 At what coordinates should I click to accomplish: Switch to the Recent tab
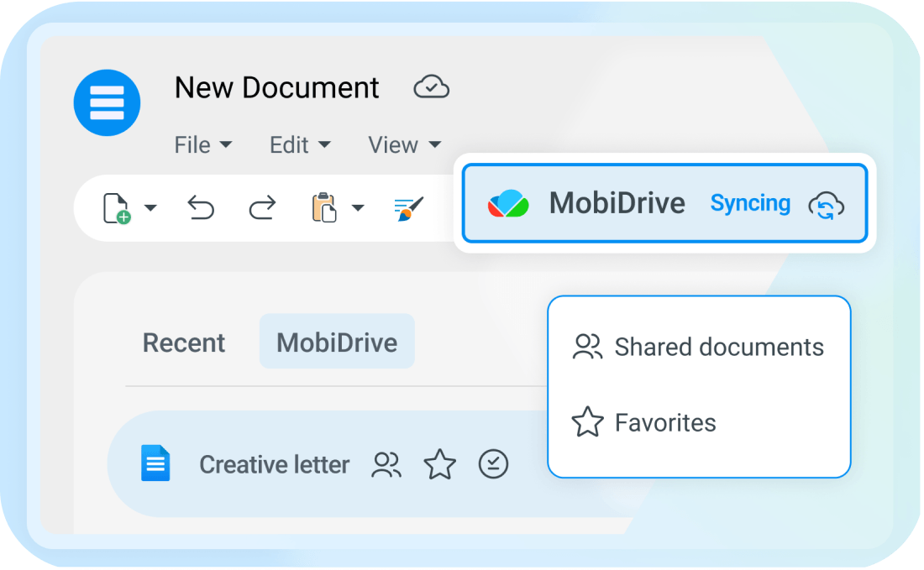(x=184, y=343)
